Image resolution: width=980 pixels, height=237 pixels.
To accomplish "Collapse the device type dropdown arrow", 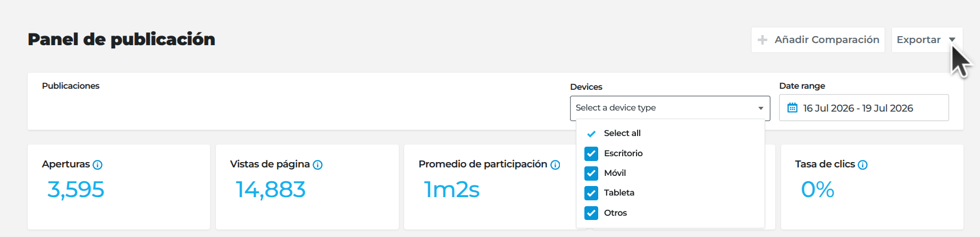I will (x=760, y=108).
